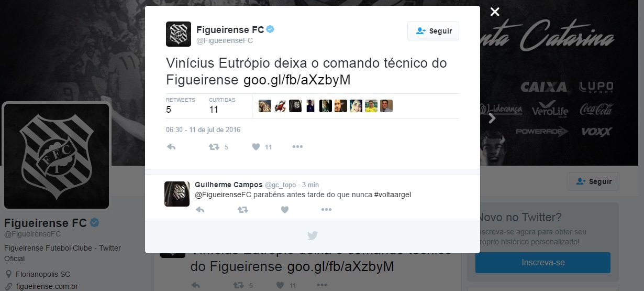Follow Figueirense FC via profile page Seguir button

(593, 181)
